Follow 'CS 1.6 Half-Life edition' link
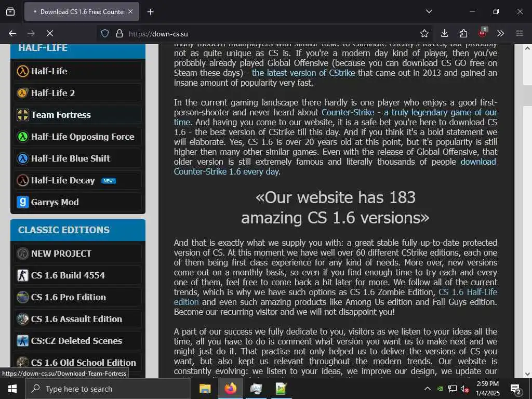532x399 pixels. [x=468, y=292]
